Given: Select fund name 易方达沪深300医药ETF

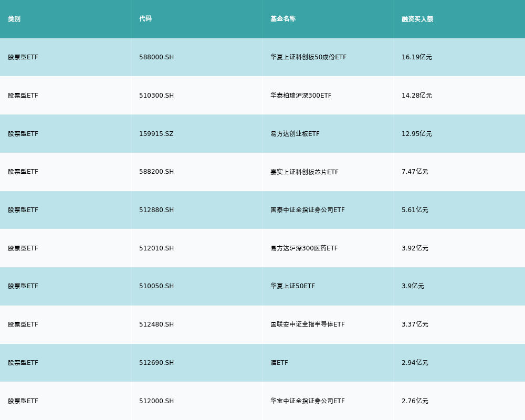Looking at the screenshot, I should [304, 248].
